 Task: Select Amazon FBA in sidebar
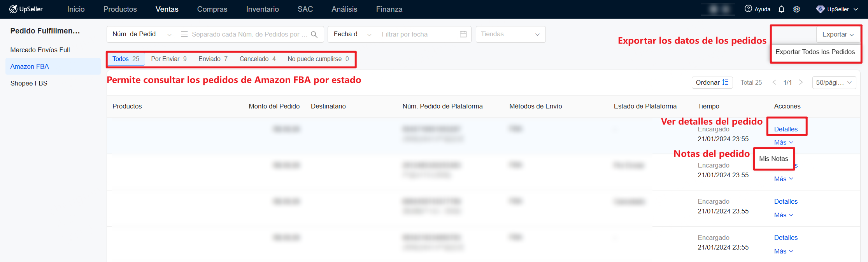(53, 66)
